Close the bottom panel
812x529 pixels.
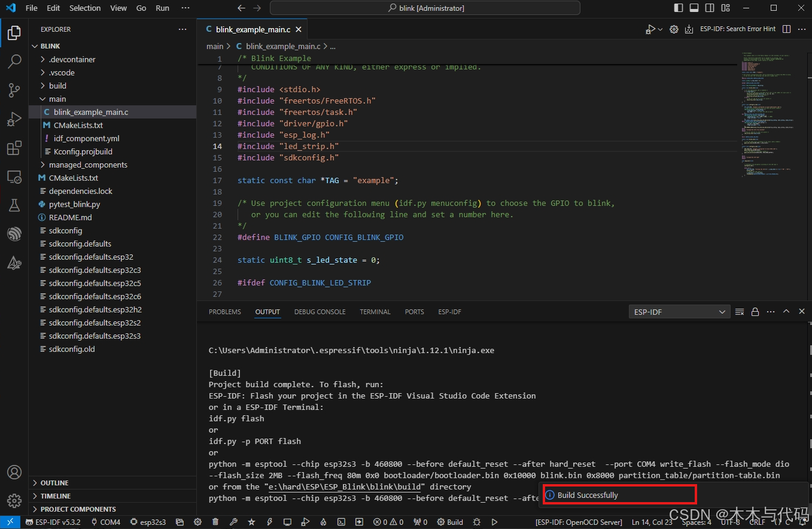(802, 312)
